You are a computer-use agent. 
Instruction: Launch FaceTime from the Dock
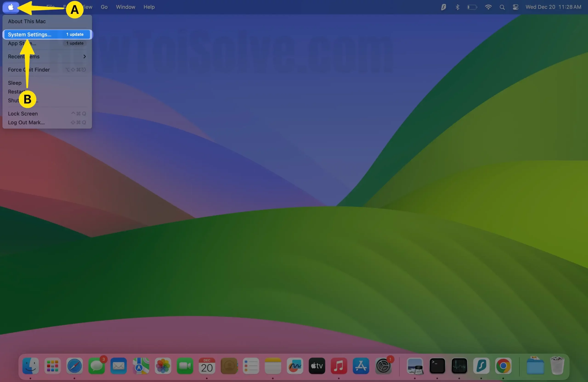click(185, 366)
